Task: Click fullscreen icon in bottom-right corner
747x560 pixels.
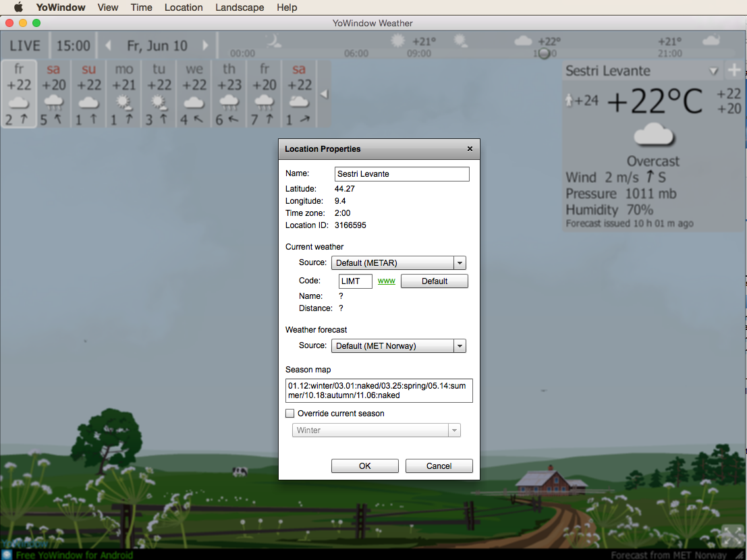Action: tap(731, 535)
